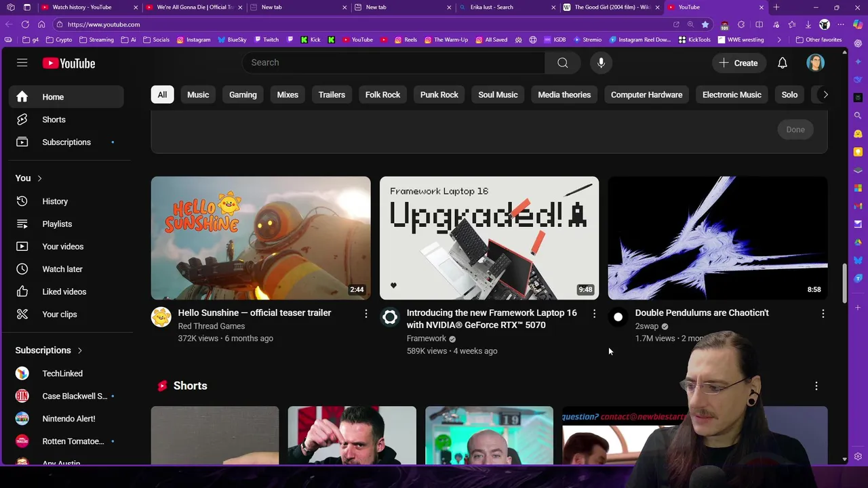The image size is (868, 488).
Task: Open Playlists in the sidebar
Action: point(66,224)
